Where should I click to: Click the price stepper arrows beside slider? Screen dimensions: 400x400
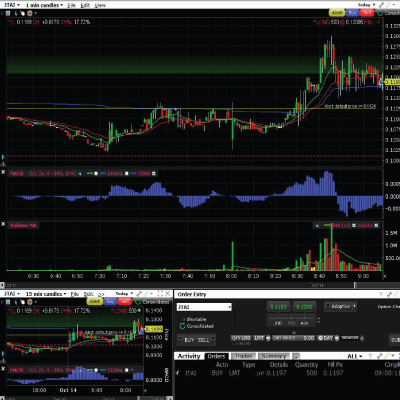tap(319, 320)
